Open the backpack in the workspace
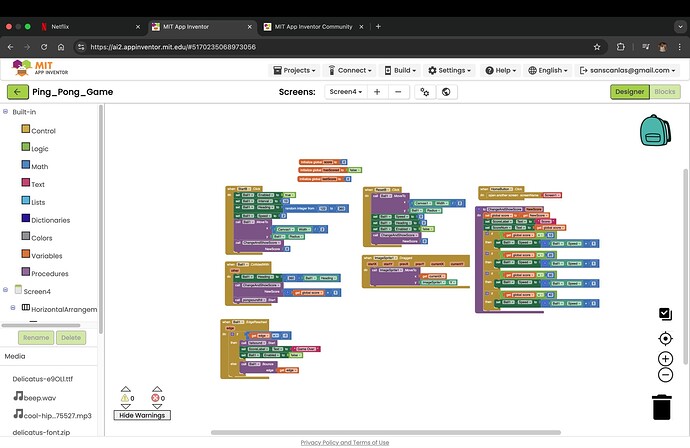The image size is (690, 448). pos(656,131)
